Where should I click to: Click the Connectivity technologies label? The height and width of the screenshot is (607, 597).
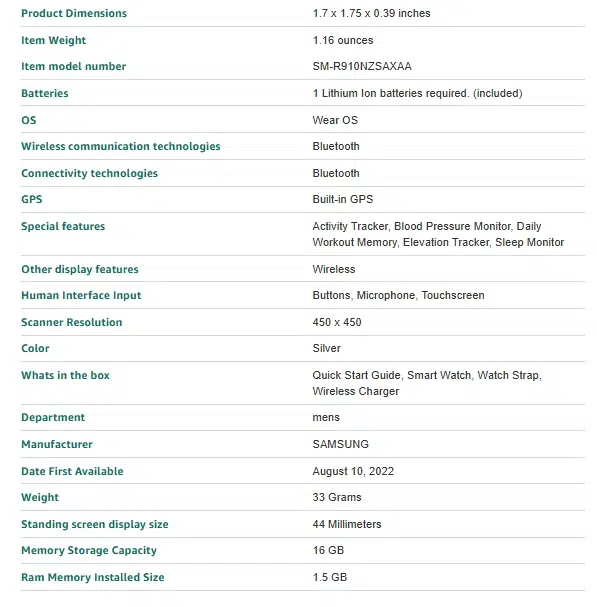(89, 173)
